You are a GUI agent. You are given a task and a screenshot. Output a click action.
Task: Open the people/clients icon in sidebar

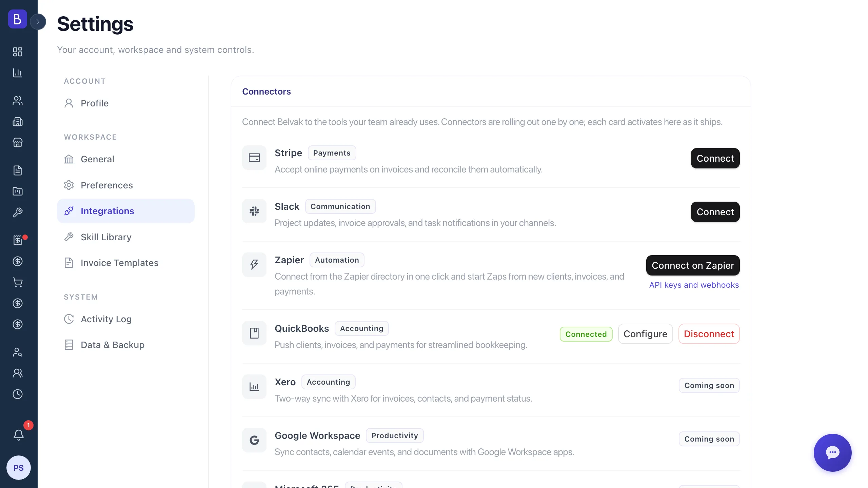(18, 101)
